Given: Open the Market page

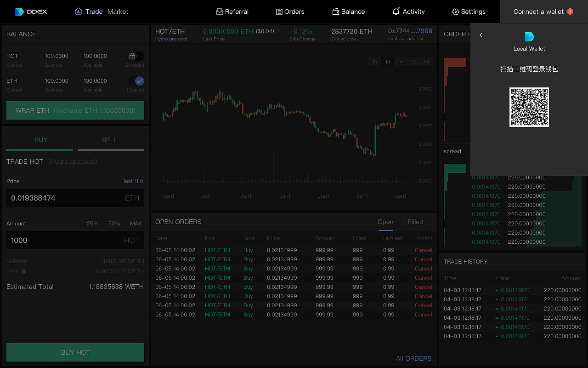Looking at the screenshot, I should (x=118, y=11).
